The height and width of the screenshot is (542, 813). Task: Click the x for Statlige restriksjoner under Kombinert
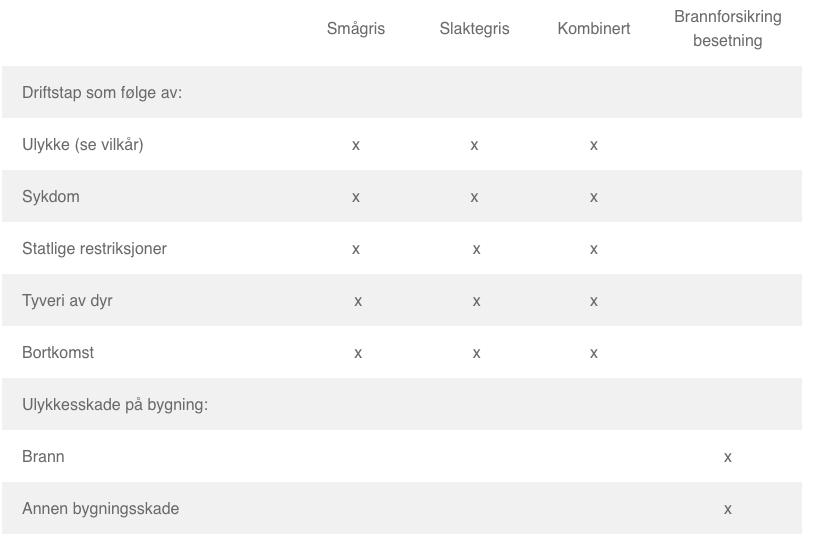[x=594, y=250]
